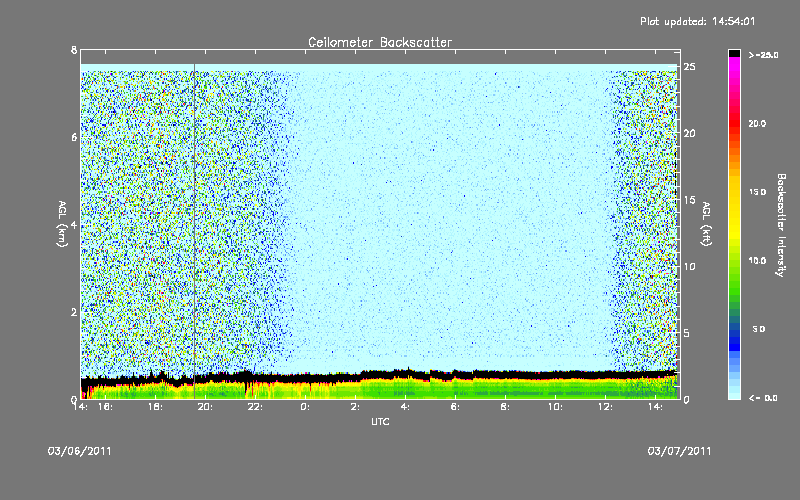Click the 'Backscatter Intensity' colorbar label
Screen dimensions: 800x500
781,225
